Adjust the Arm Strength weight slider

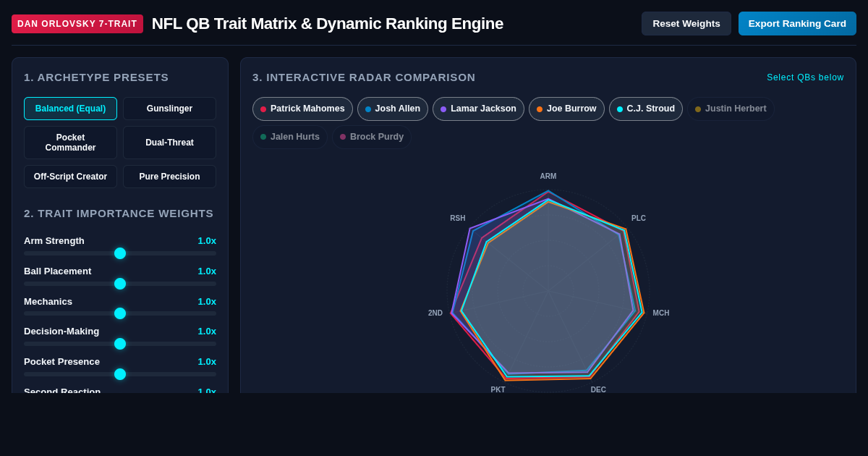[120, 253]
